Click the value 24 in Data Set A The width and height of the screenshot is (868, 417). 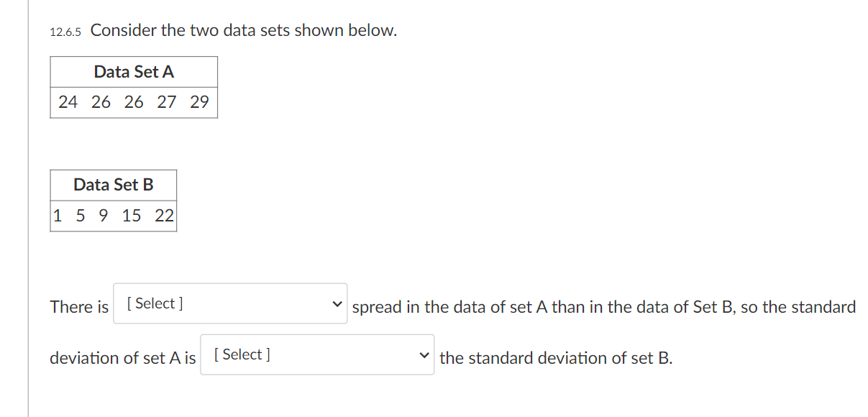(x=68, y=102)
